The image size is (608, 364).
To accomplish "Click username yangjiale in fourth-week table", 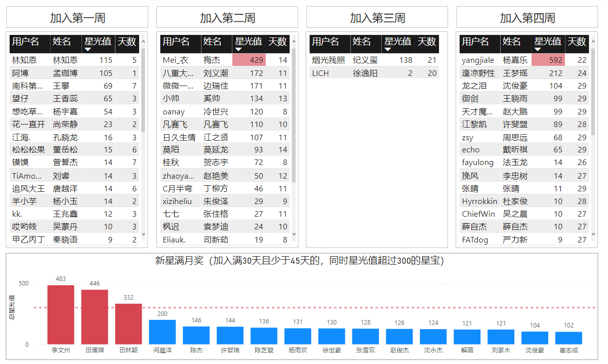I will tap(478, 60).
